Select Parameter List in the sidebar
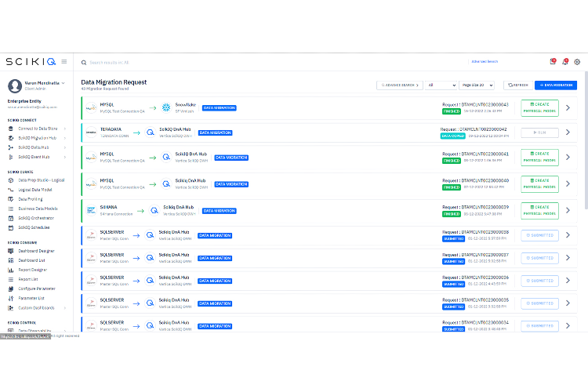588x392 pixels. pos(31,298)
